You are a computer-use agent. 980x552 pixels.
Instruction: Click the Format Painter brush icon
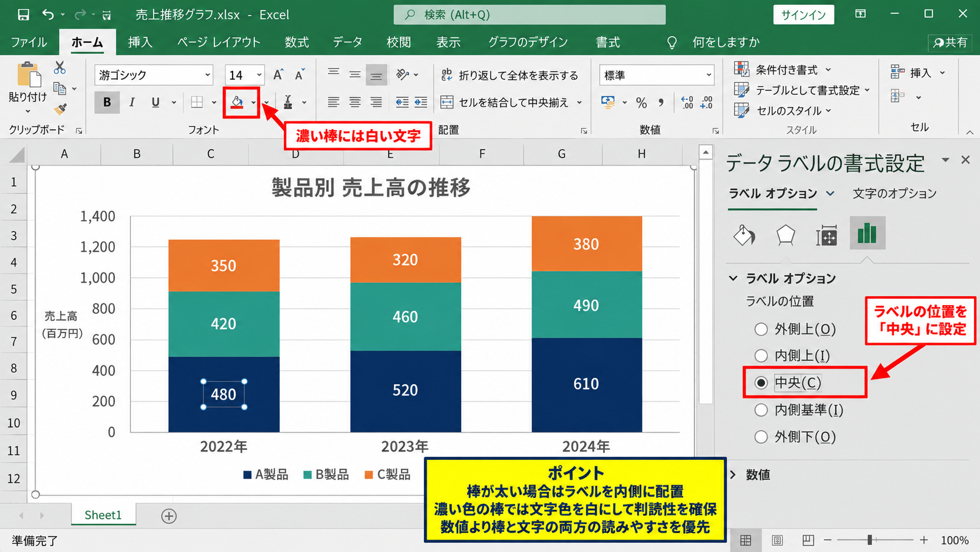click(60, 109)
